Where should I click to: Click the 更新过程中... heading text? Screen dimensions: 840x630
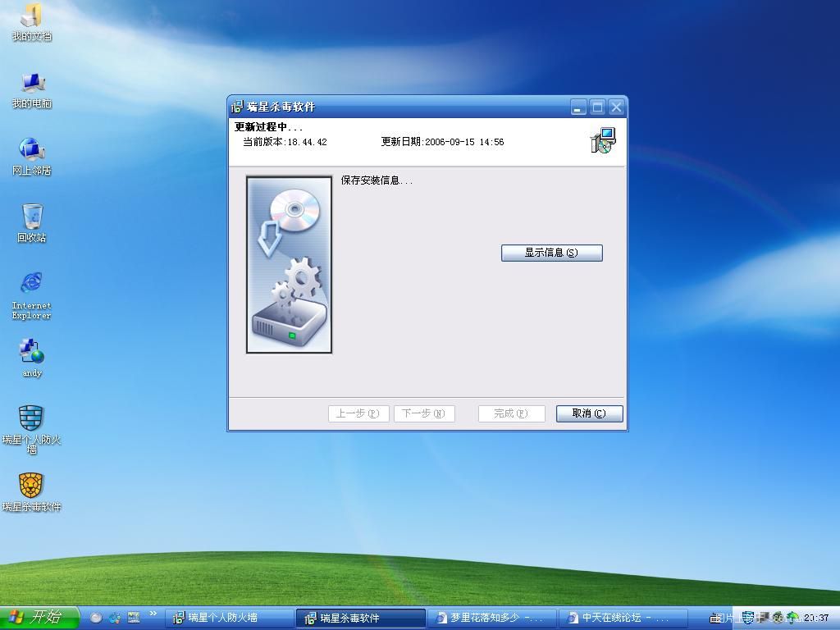pyautogui.click(x=268, y=127)
